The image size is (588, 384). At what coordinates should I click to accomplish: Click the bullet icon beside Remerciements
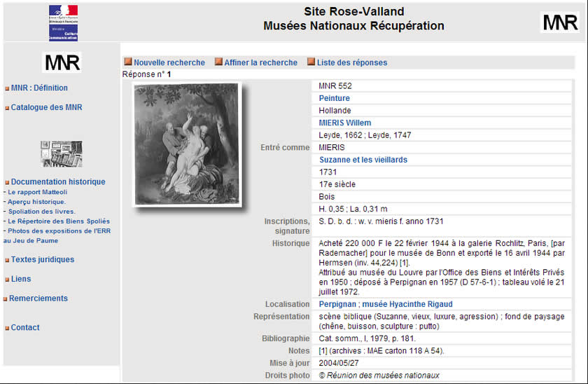pos(6,299)
